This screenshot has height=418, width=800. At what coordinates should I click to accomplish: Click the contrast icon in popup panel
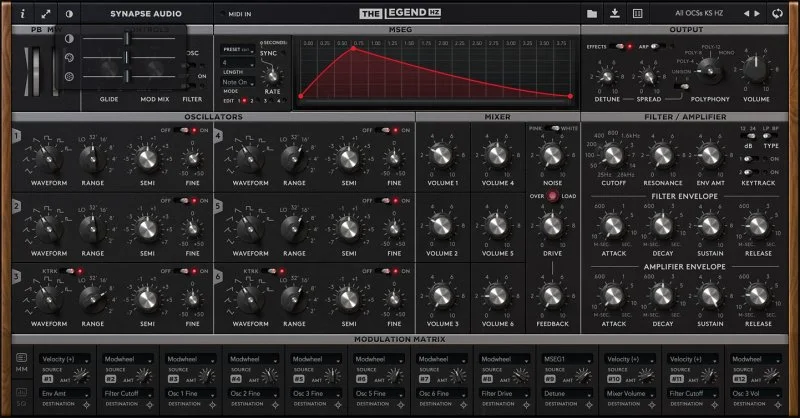[69, 38]
